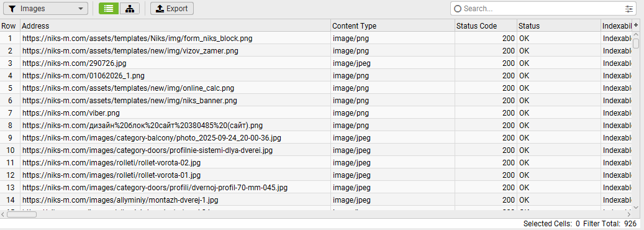Switch to list view icon
The width and height of the screenshot is (644, 230).
click(109, 8)
